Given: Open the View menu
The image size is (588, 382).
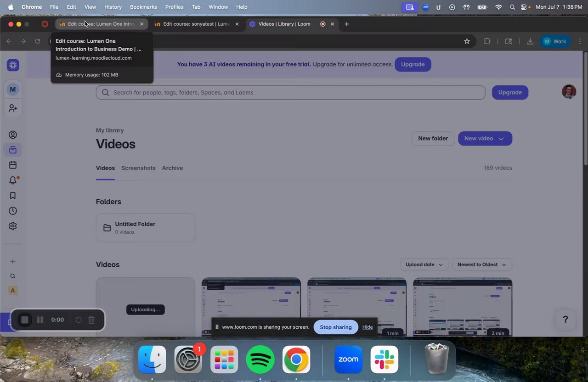Looking at the screenshot, I should pyautogui.click(x=90, y=7).
